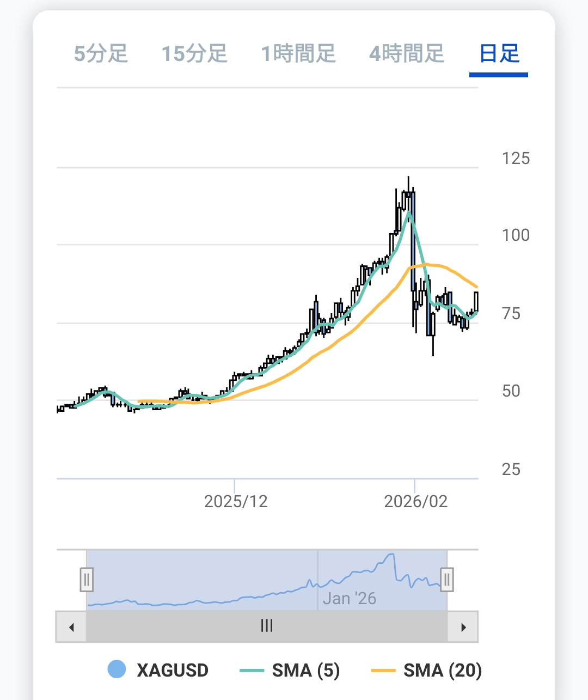Viewport: 588px width, 700px height.
Task: Open the 1時間足 chart tab
Action: (x=298, y=54)
